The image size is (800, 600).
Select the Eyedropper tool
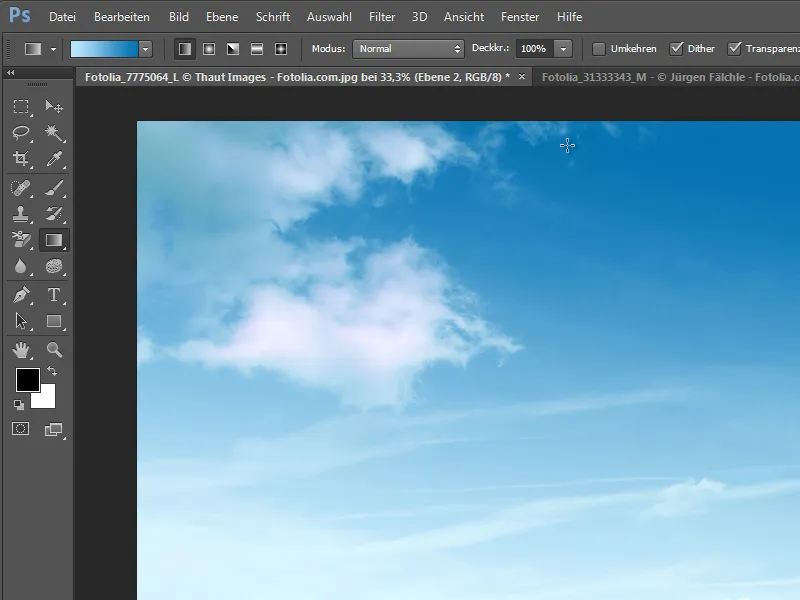(x=54, y=158)
